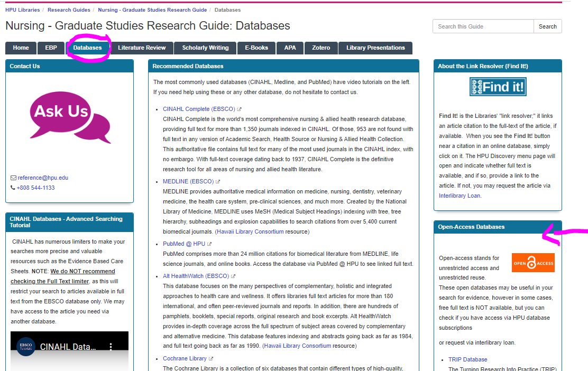Screen dimensions: 588x371
Task: Click the orange Open Access logo
Action: pos(533,263)
